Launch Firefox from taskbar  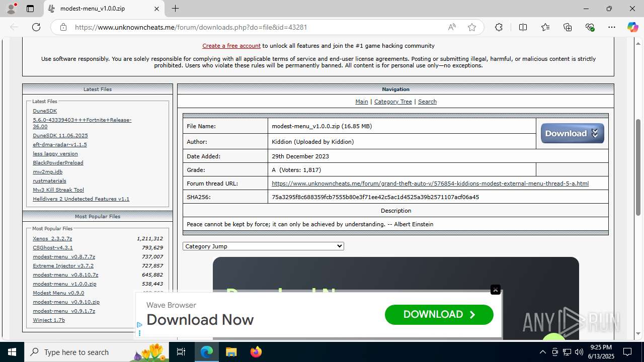pyautogui.click(x=256, y=352)
